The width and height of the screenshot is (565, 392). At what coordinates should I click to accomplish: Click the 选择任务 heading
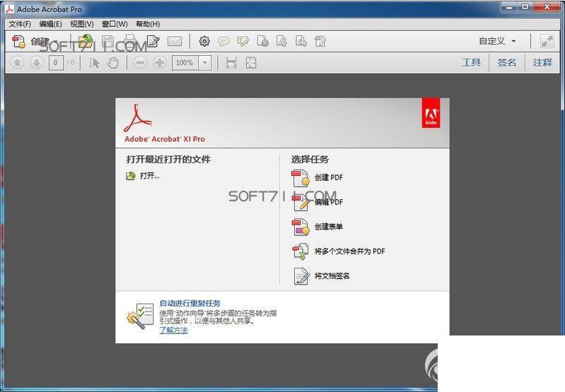point(310,159)
